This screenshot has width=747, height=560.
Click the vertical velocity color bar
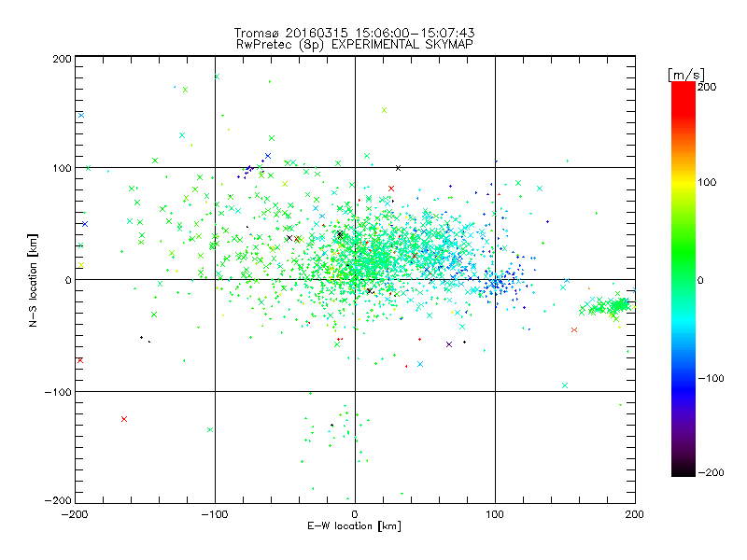(x=684, y=278)
